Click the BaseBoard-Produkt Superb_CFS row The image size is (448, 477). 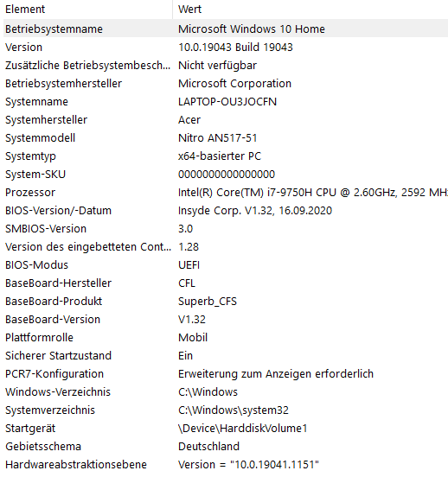point(226,302)
